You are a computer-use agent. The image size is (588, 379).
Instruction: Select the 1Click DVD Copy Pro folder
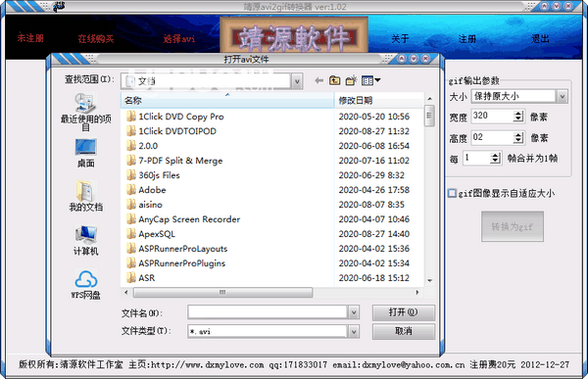point(174,117)
